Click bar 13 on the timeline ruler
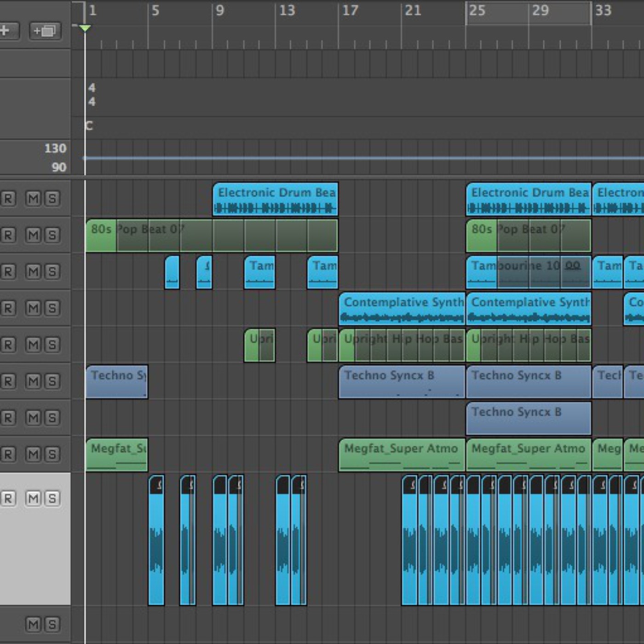Image resolution: width=644 pixels, height=644 pixels. tap(287, 10)
